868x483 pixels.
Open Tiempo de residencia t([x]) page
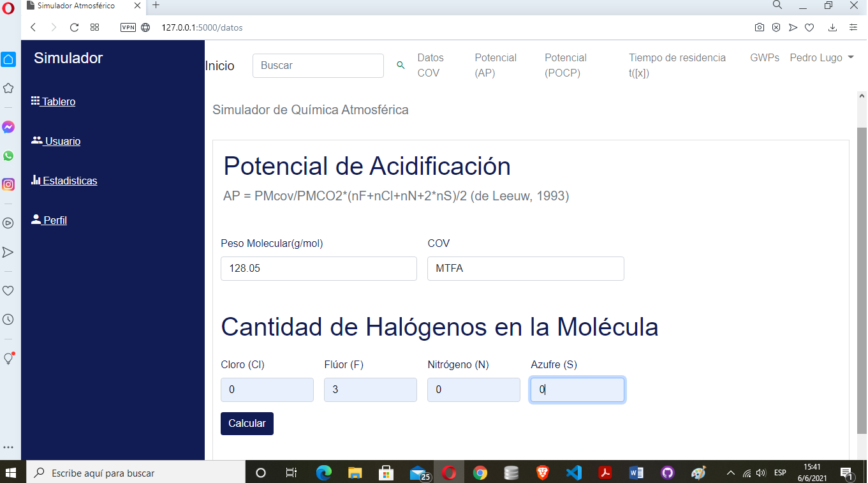pyautogui.click(x=677, y=65)
